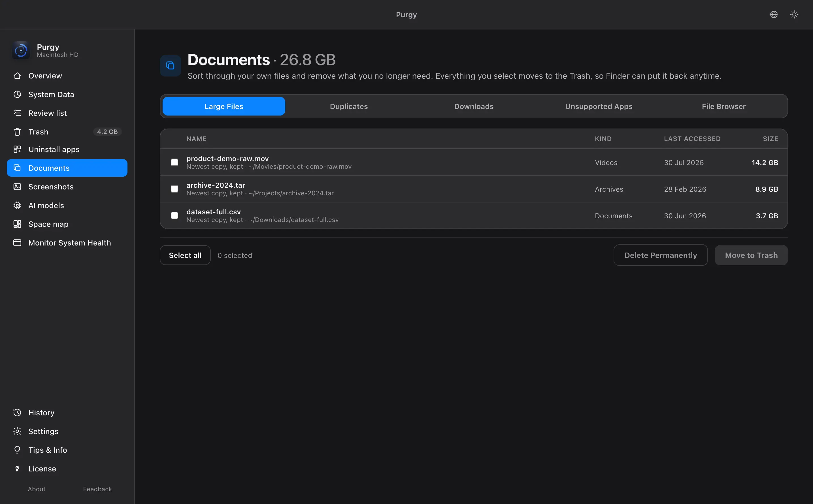Viewport: 813px width, 504px height.
Task: Select Documents in the sidebar
Action: [67, 168]
